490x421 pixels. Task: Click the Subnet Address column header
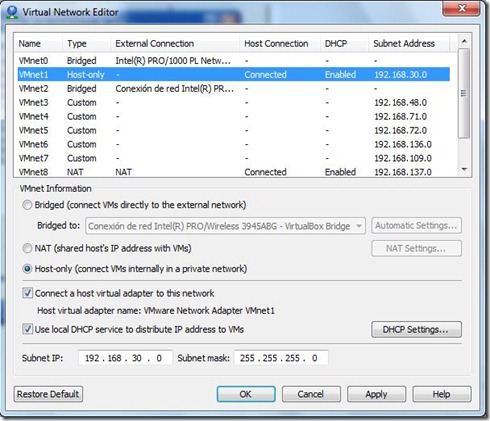(x=409, y=43)
